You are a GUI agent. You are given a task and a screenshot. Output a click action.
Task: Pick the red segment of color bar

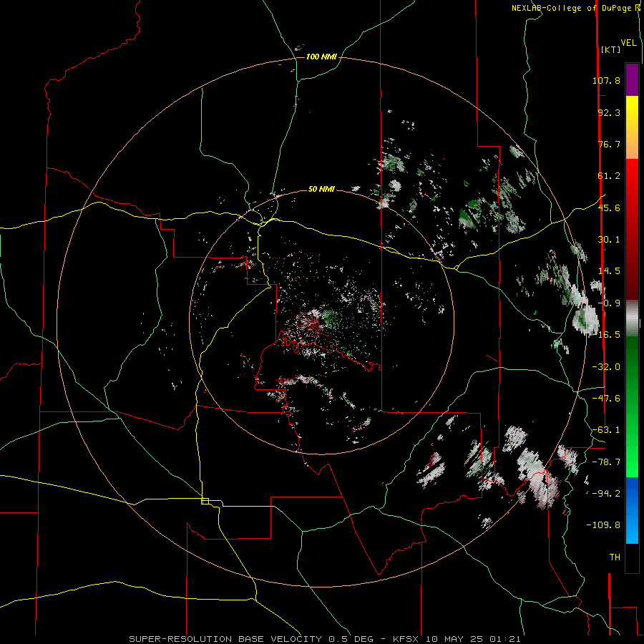632,229
